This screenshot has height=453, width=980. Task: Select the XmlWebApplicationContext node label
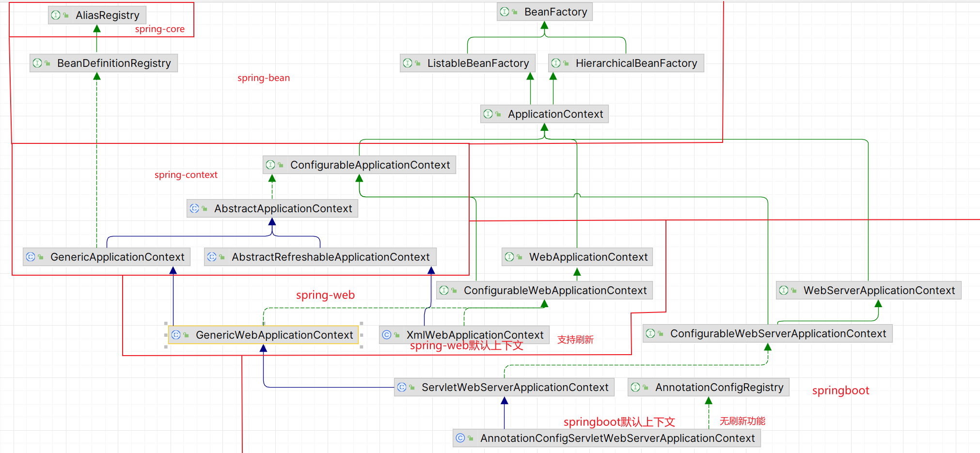[x=475, y=335]
